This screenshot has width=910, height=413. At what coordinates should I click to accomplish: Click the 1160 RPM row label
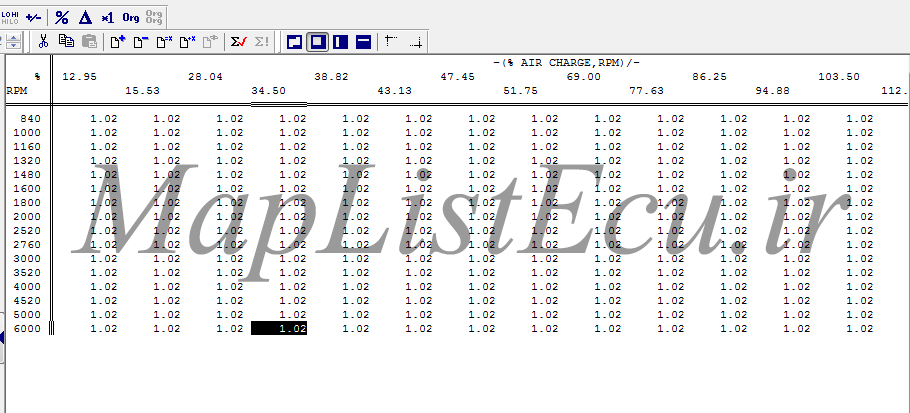27,147
